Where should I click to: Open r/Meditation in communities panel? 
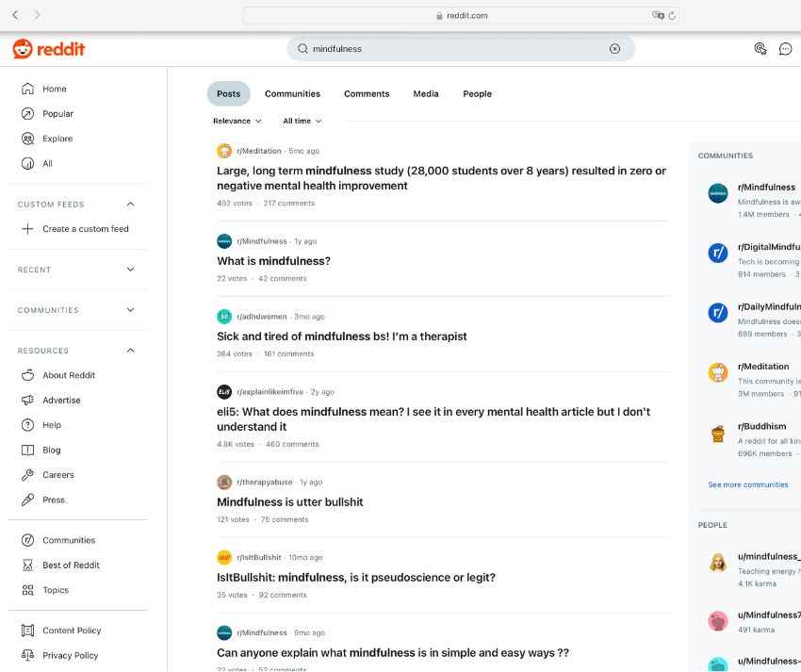click(763, 367)
